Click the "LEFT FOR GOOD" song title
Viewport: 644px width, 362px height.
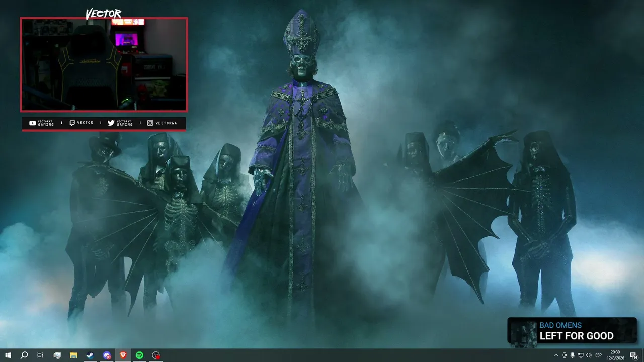577,336
